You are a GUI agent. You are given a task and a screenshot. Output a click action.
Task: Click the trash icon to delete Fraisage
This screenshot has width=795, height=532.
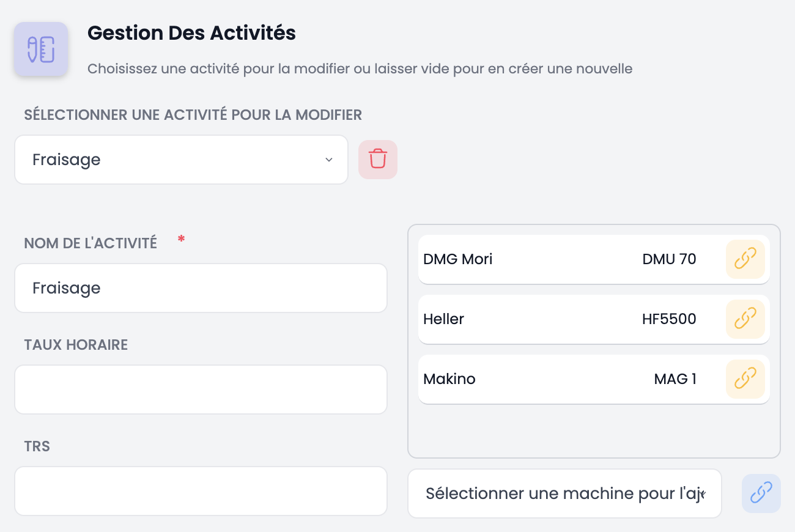(377, 159)
